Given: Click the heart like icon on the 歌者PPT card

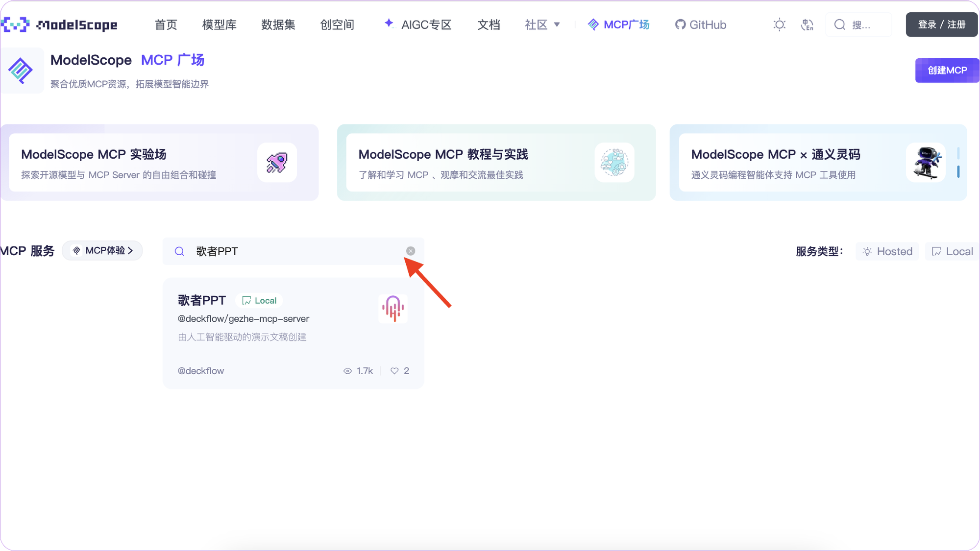Looking at the screenshot, I should point(394,371).
